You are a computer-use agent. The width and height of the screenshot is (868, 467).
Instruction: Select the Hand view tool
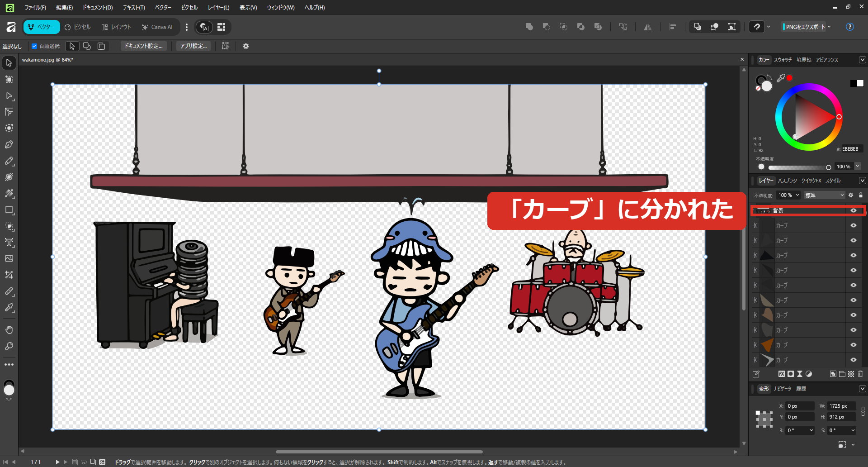9,329
